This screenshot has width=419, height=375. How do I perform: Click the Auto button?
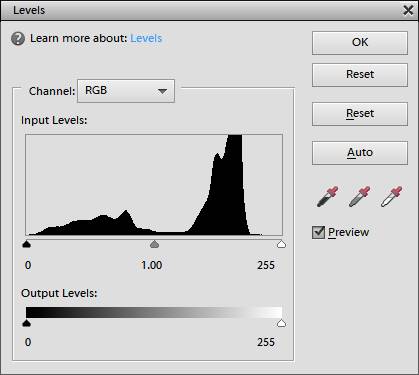[360, 153]
